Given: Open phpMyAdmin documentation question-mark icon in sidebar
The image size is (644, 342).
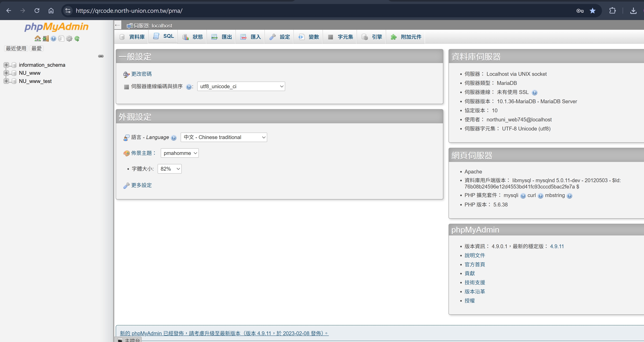Looking at the screenshot, I should tap(53, 39).
